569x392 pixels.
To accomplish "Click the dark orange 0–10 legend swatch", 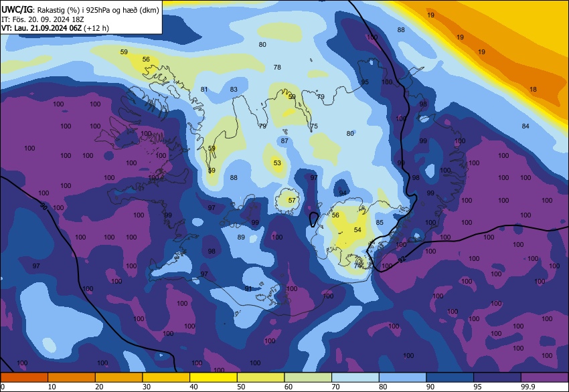I will click(24, 377).
